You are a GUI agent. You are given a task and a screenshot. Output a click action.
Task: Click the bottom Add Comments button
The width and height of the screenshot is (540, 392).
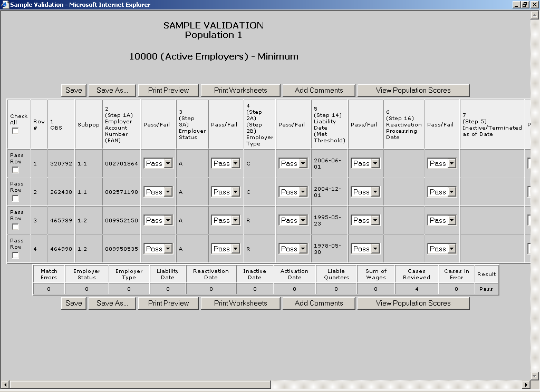[319, 303]
